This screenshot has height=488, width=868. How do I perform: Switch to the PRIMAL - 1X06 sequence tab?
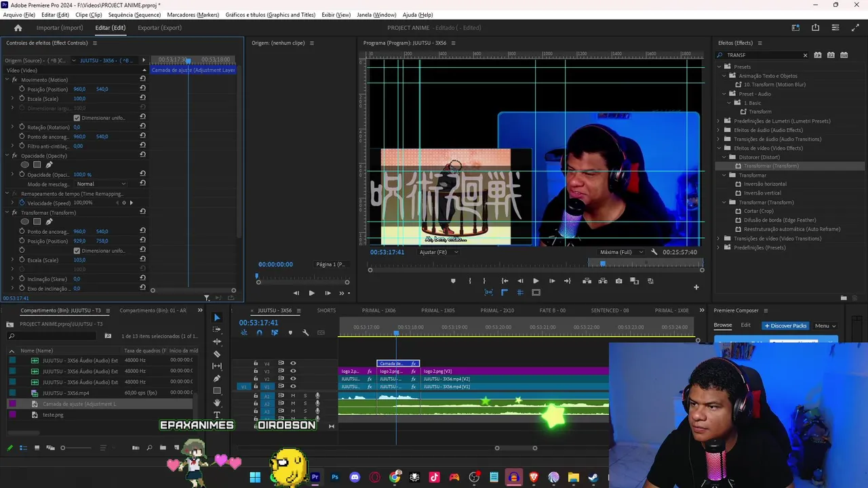click(378, 310)
